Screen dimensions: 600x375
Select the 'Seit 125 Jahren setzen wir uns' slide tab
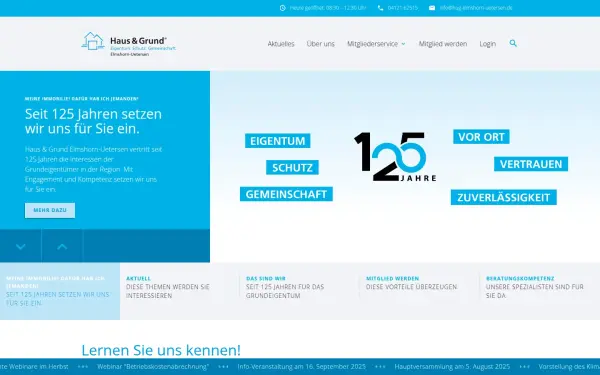(x=60, y=291)
